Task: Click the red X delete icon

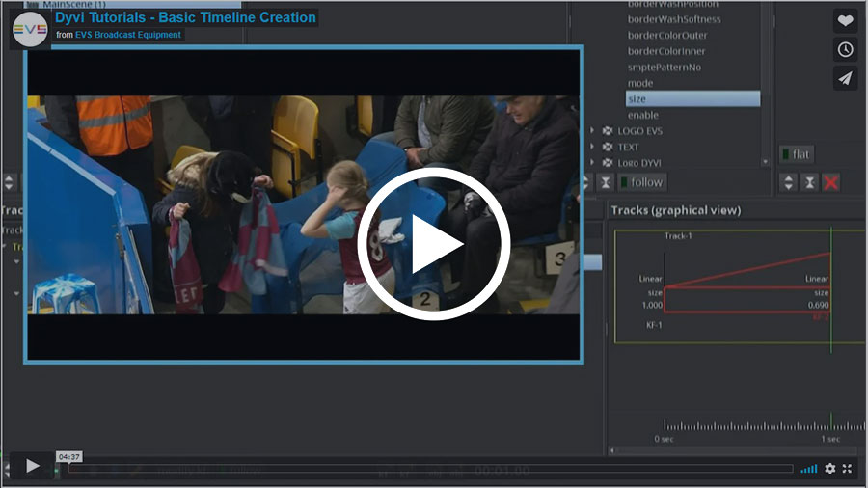Action: tap(831, 182)
